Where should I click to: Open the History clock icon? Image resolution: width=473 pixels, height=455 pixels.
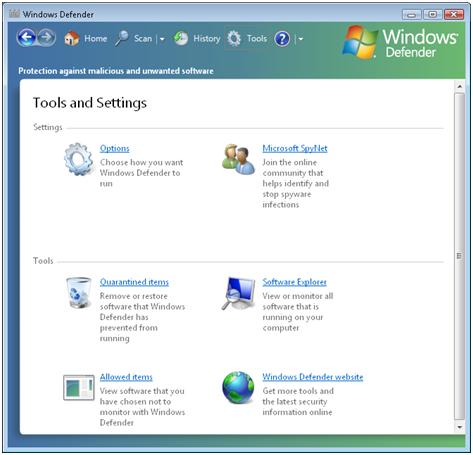181,39
